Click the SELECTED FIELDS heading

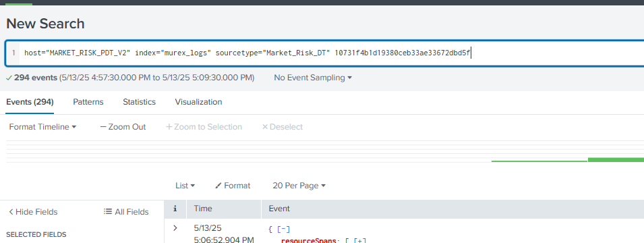(x=36, y=235)
